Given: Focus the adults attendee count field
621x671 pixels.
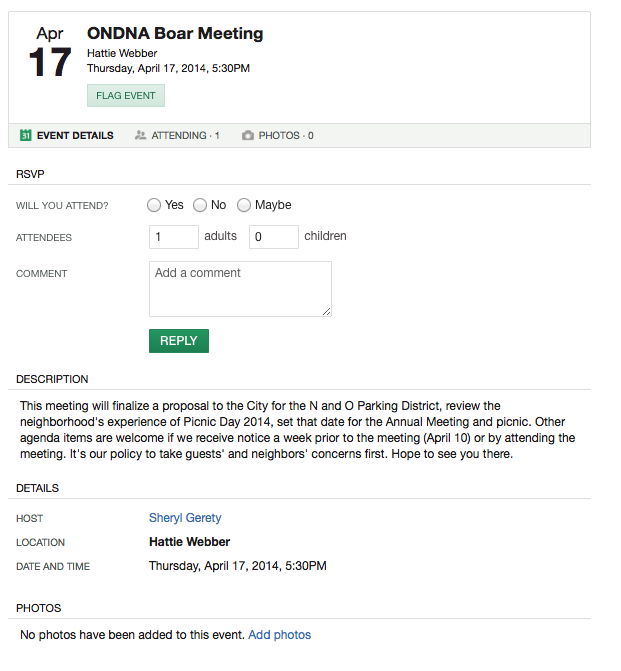Looking at the screenshot, I should 174,237.
